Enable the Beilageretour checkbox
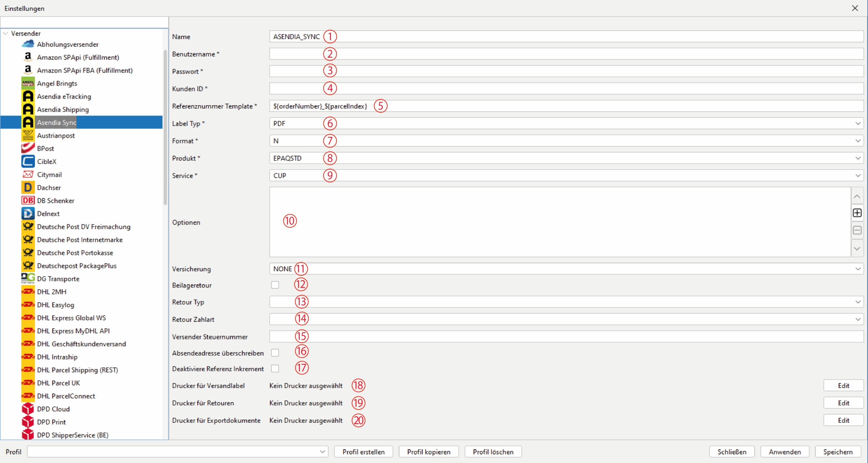The width and height of the screenshot is (868, 463). 275,285
